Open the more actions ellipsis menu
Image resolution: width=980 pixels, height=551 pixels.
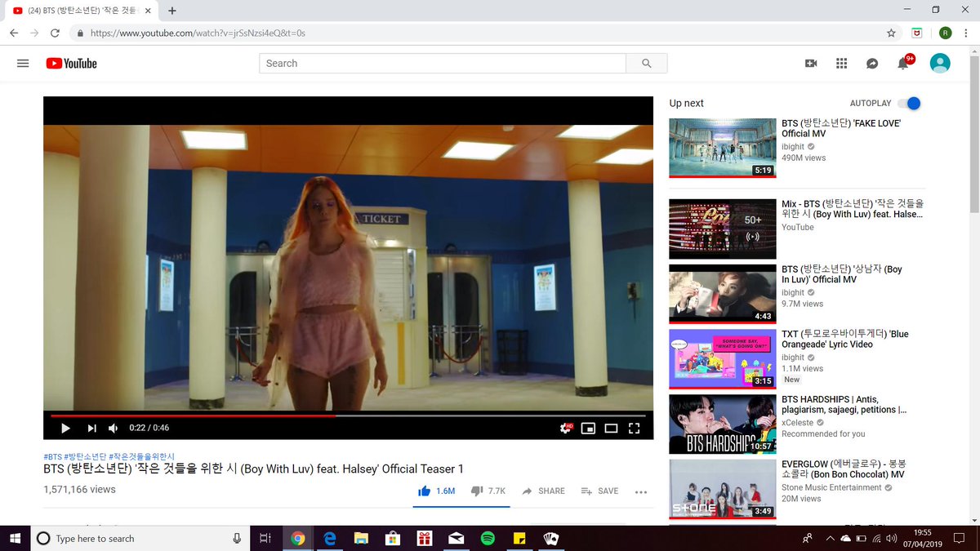point(641,491)
